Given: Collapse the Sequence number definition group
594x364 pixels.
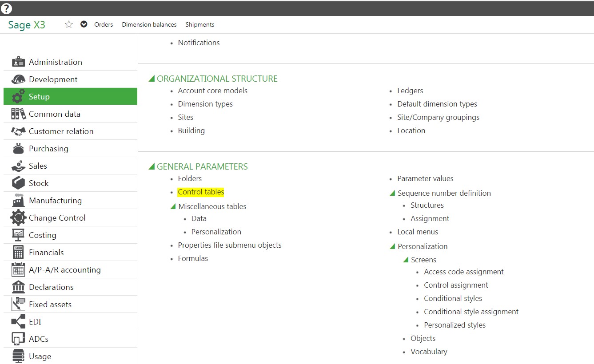Looking at the screenshot, I should (392, 193).
